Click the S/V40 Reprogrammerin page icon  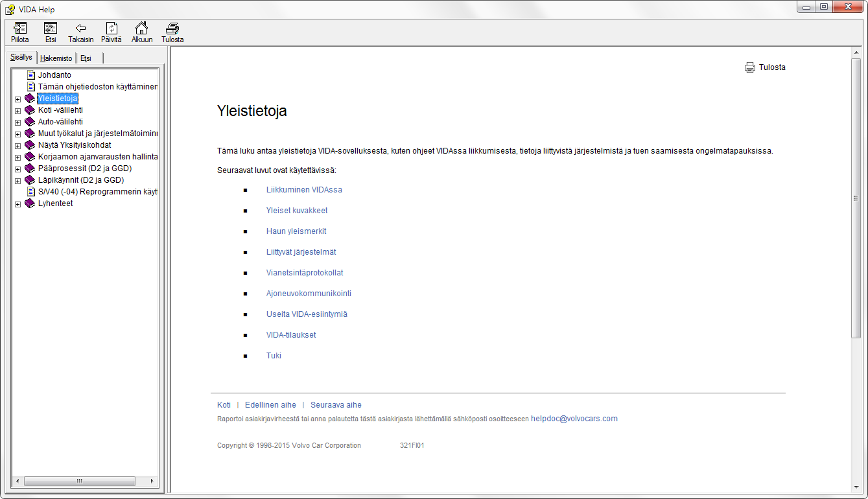click(x=31, y=192)
